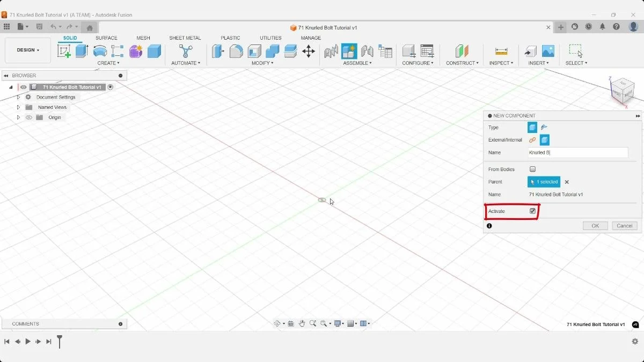The width and height of the screenshot is (644, 362).
Task: Click the Change Parameters table icon
Action: [427, 51]
